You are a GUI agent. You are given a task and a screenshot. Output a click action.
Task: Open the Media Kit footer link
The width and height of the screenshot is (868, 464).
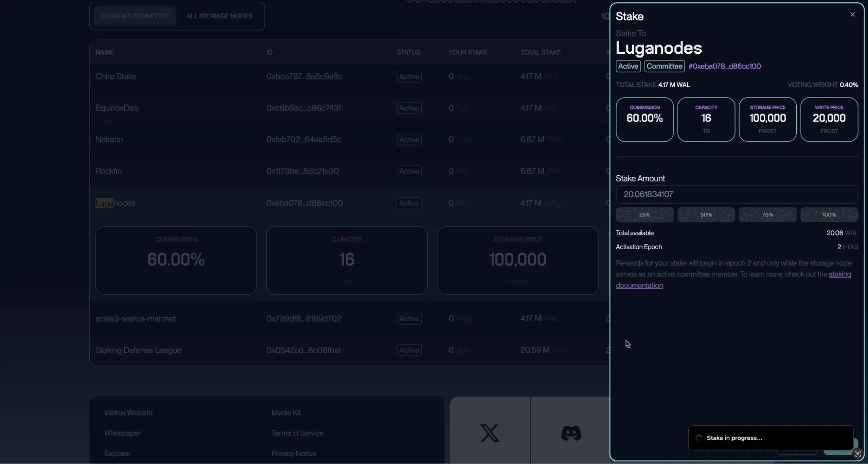(286, 413)
